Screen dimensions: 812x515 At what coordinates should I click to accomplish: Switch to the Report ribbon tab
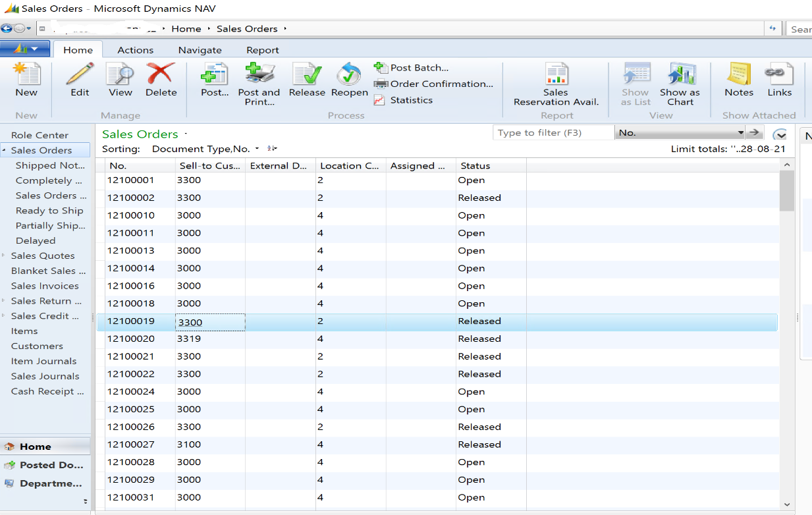point(263,50)
